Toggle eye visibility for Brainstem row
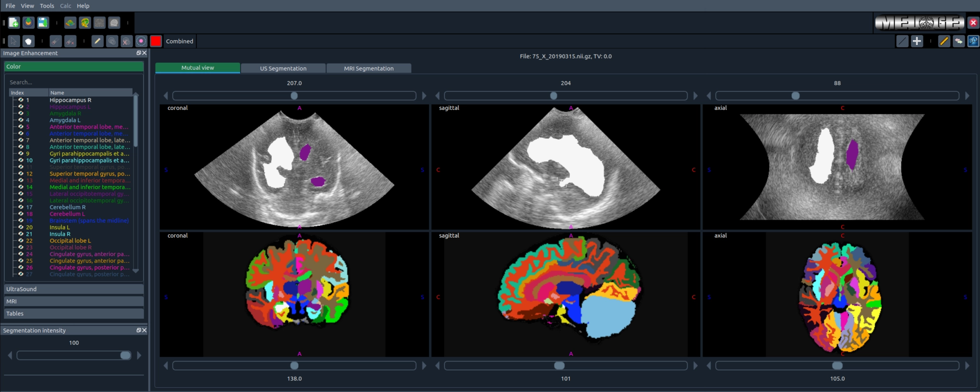Image resolution: width=980 pixels, height=392 pixels. coord(21,220)
